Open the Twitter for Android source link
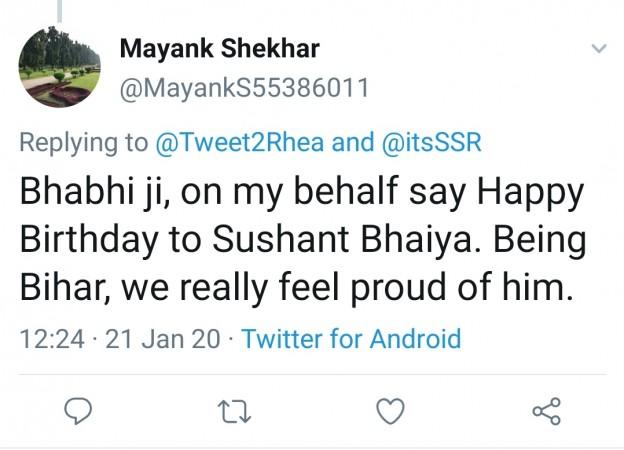This screenshot has height=450, width=624. [351, 339]
